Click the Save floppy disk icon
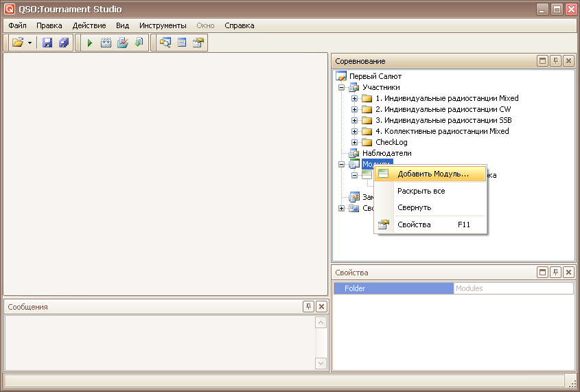Viewport: 580px width, 392px height. 47,43
